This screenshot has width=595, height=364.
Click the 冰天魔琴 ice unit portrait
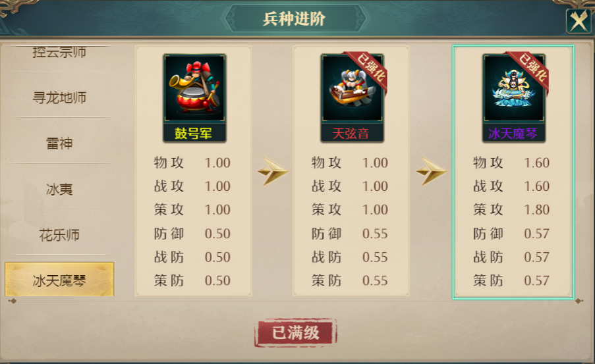pos(513,89)
